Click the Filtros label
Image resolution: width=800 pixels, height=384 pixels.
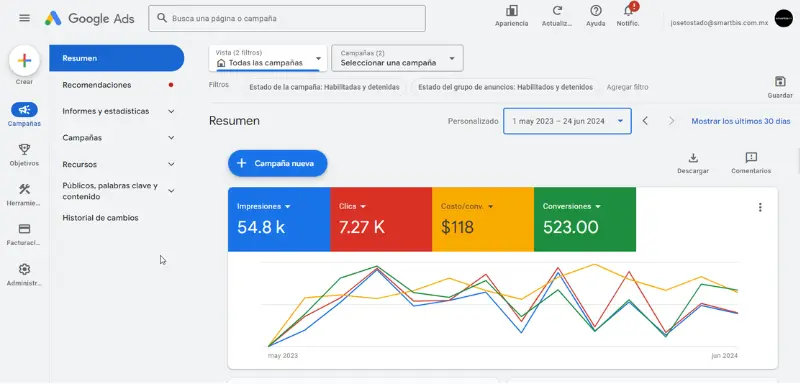(x=219, y=85)
